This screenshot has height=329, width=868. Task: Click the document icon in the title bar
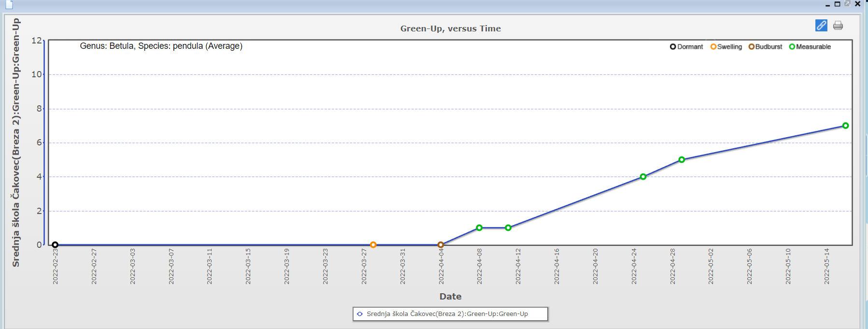pos(9,5)
